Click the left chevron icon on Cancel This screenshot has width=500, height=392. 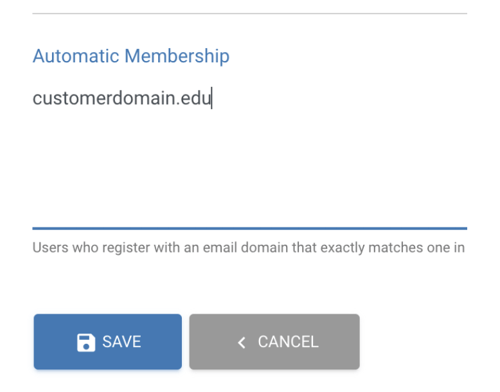pos(242,342)
